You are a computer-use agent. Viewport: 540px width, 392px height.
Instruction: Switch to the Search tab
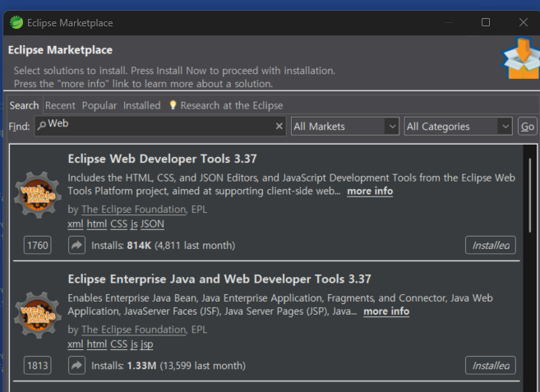tap(24, 105)
